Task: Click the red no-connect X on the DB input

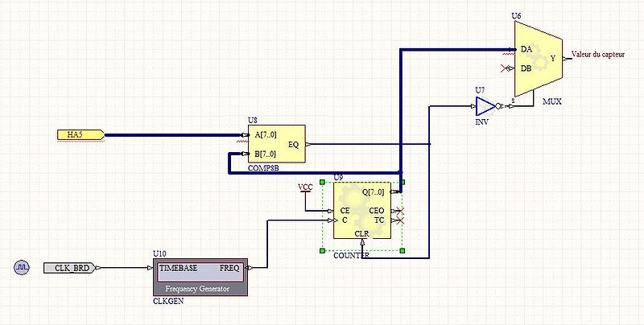Action: click(x=505, y=68)
